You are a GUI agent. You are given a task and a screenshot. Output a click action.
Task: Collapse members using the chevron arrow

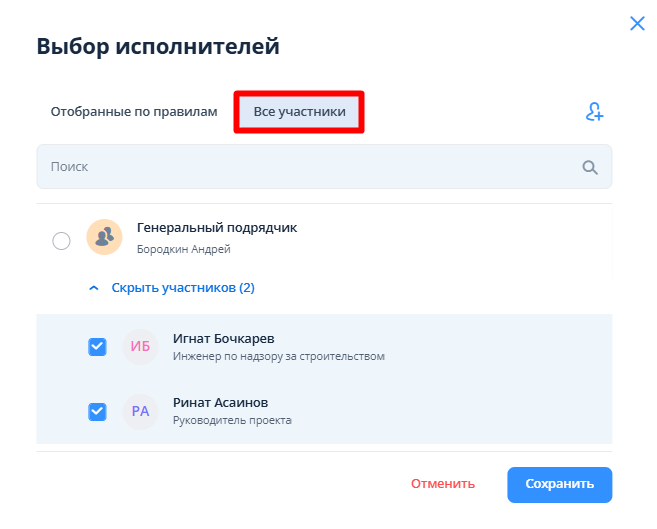click(94, 288)
